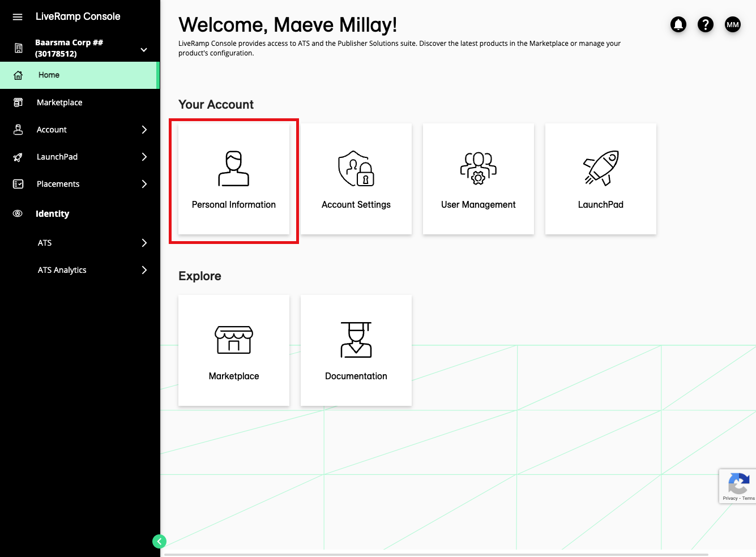Expand the LaunchPad submenu chevron
The width and height of the screenshot is (756, 557).
(144, 157)
